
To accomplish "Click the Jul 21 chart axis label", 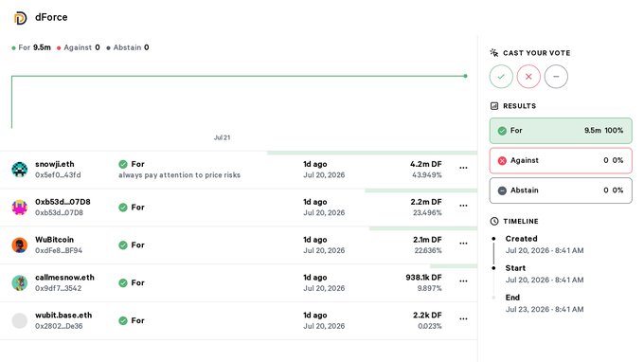I will [222, 137].
